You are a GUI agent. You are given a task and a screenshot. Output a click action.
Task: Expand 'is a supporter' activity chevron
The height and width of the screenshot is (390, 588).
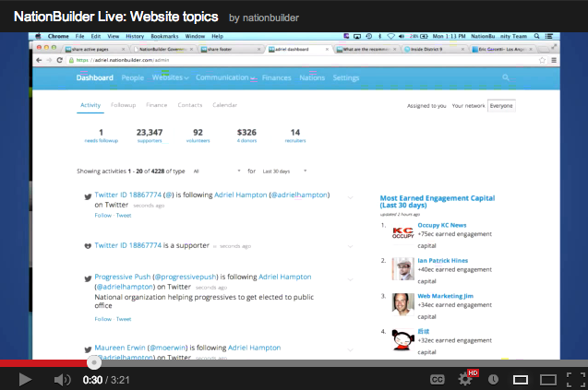click(350, 246)
